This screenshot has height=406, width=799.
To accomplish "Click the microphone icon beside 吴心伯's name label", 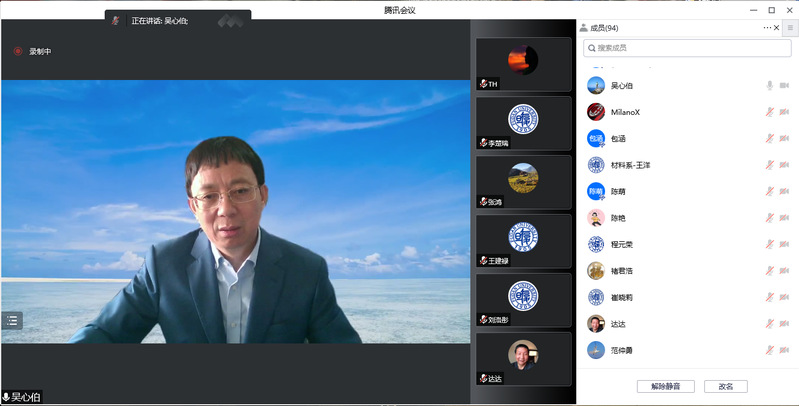I will point(6,397).
